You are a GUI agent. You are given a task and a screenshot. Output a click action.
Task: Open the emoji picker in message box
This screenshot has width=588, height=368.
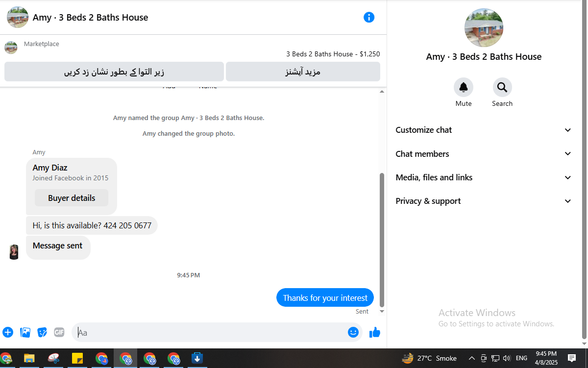coord(353,332)
